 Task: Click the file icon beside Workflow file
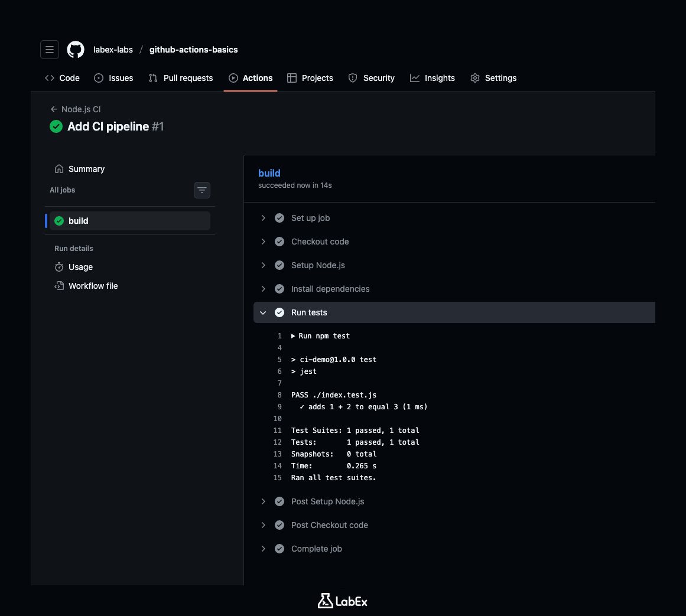pos(59,286)
